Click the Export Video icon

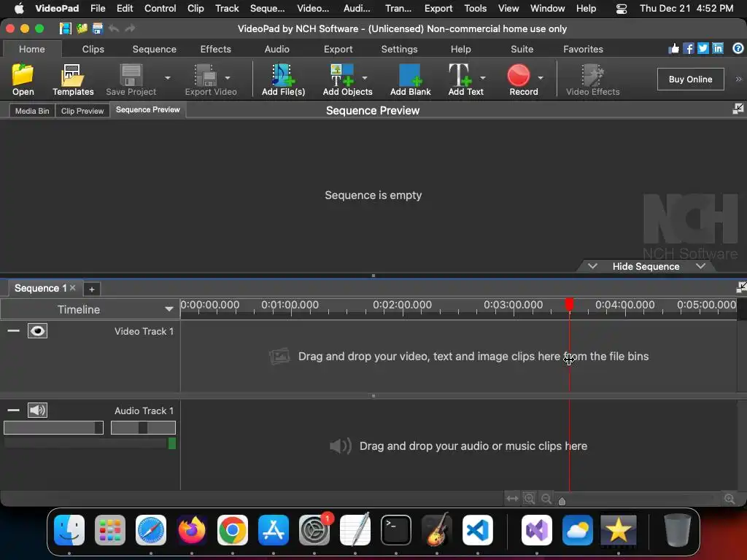pos(206,75)
